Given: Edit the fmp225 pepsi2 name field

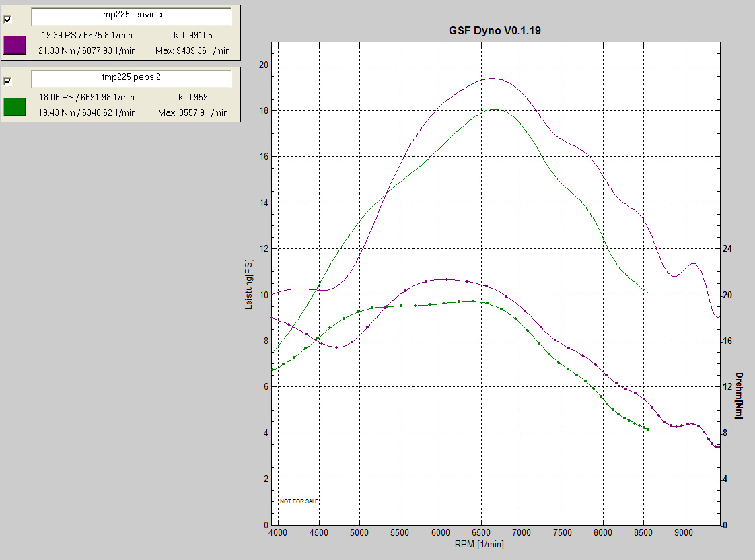Looking at the screenshot, I should pos(131,79).
